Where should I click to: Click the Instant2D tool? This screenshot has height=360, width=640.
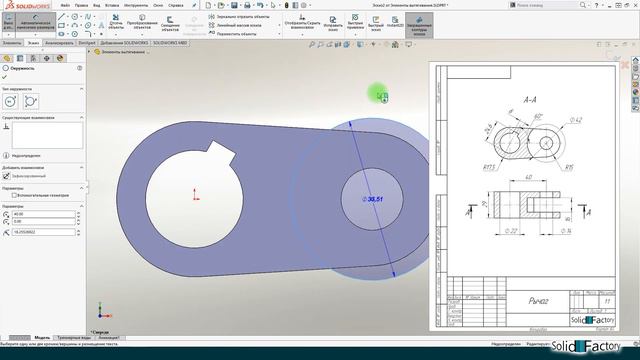(x=395, y=22)
